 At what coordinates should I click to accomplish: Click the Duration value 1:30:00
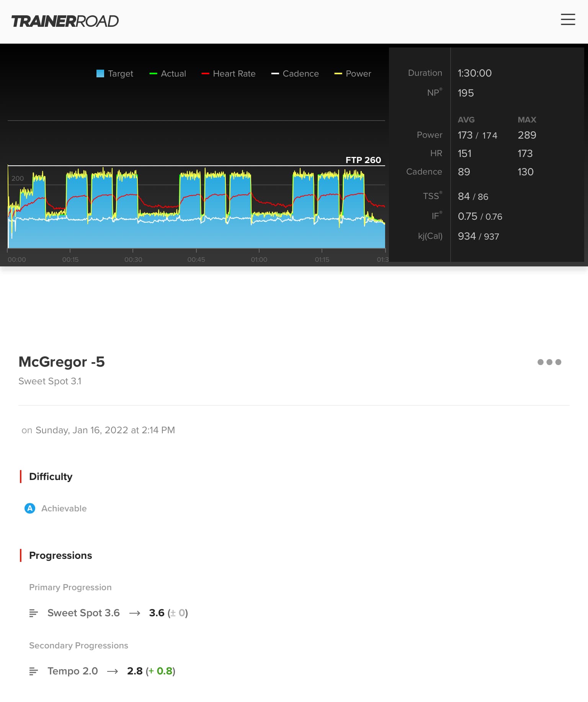coord(475,73)
